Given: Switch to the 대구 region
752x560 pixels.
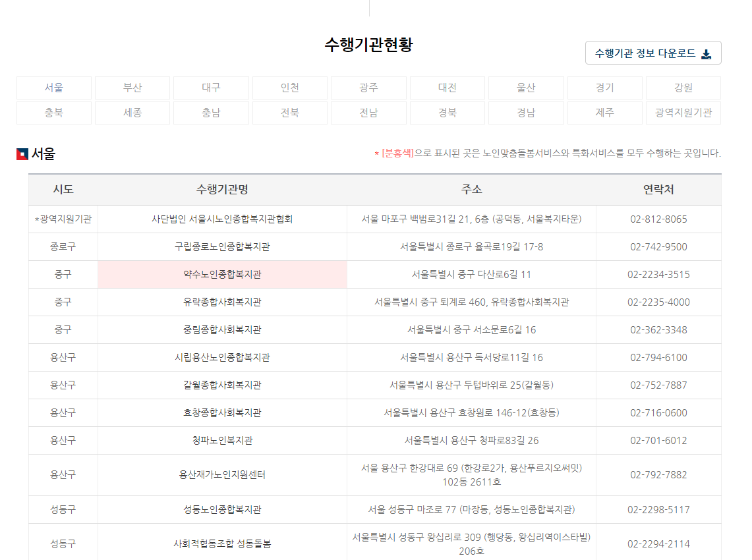Looking at the screenshot, I should [211, 88].
